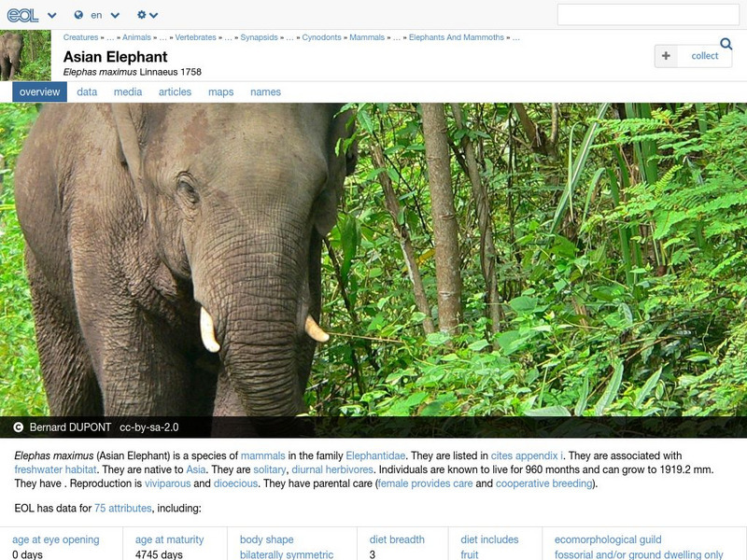The height and width of the screenshot is (560, 747).
Task: Open the 75 attributes link
Action: tap(123, 508)
